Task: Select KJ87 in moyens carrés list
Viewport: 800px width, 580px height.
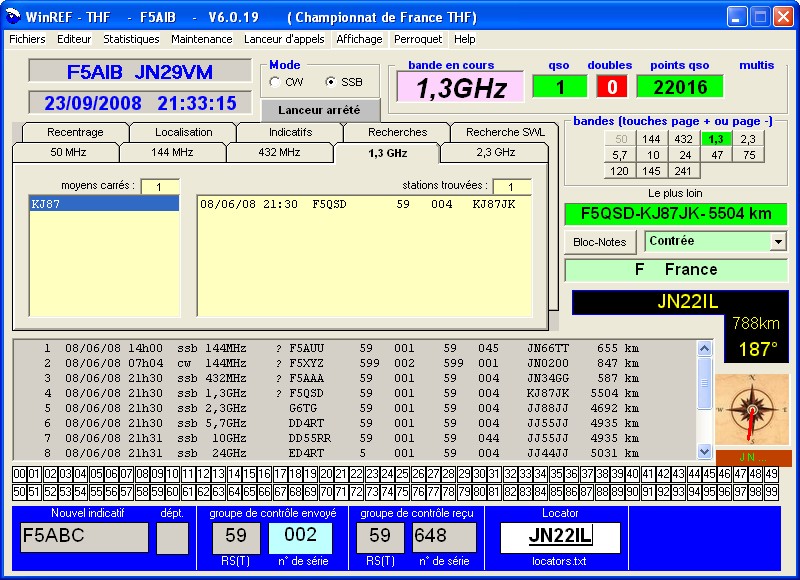Action: pyautogui.click(x=104, y=204)
